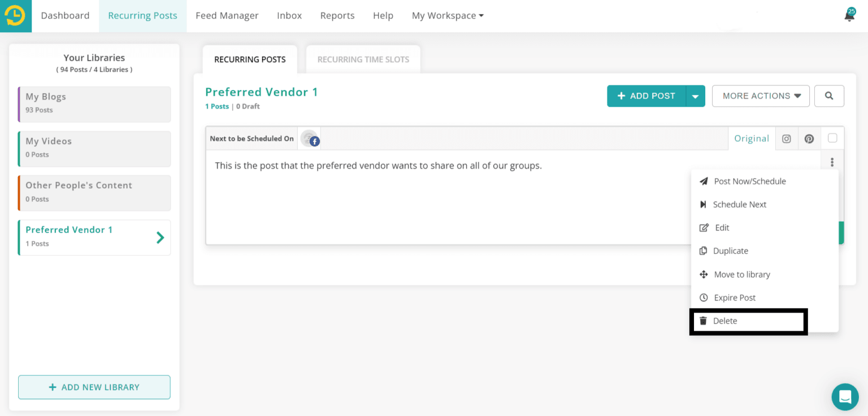Click the three-dot post options icon
Screen dimensions: 868x416
(x=832, y=162)
